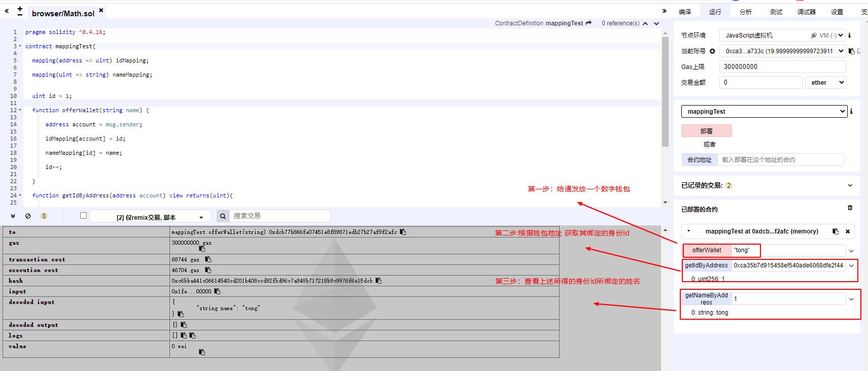
Task: Fold the getIdByAddress function on line 24
Action: coord(20,195)
